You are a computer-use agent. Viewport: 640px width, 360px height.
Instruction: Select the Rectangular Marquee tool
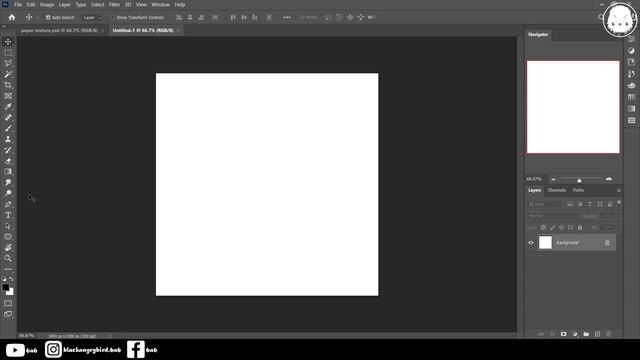[8, 53]
